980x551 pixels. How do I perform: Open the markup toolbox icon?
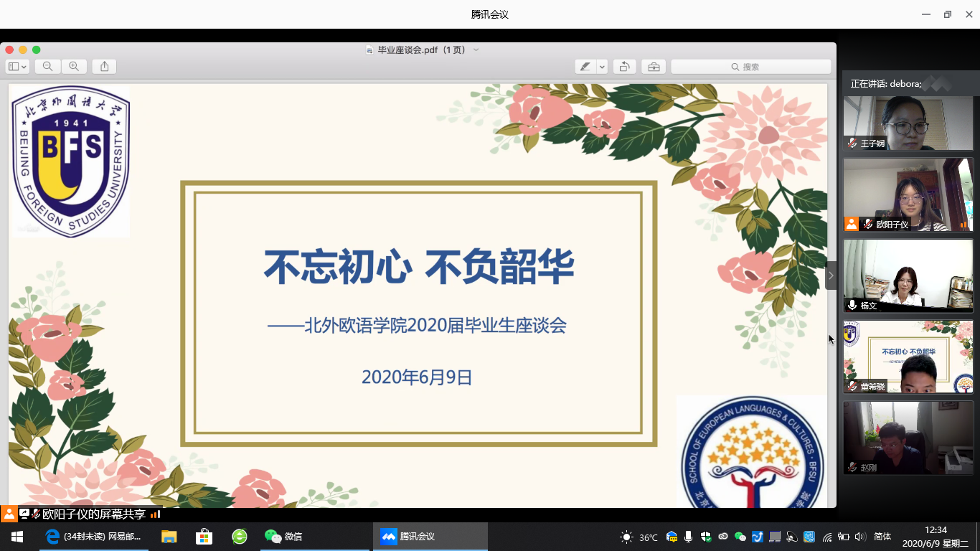pyautogui.click(x=654, y=67)
